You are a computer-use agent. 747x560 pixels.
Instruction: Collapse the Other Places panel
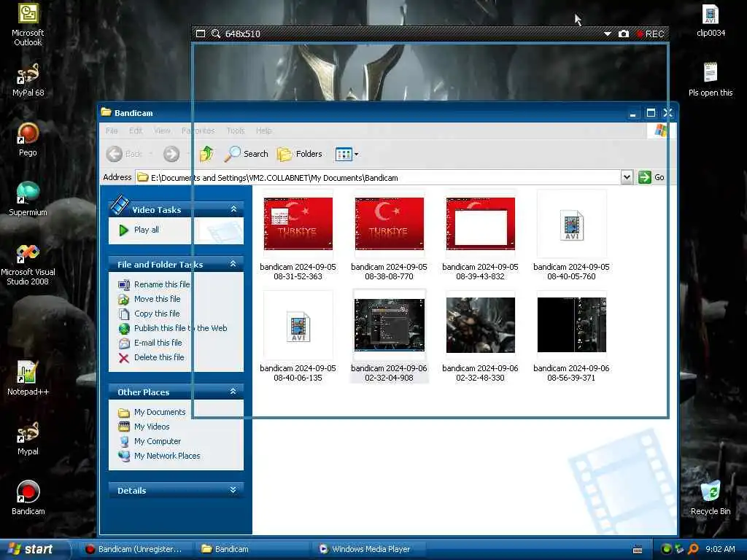tap(233, 392)
